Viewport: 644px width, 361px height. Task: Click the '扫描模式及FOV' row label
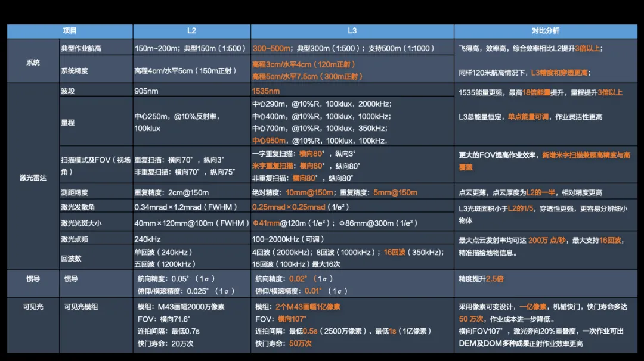click(95, 166)
